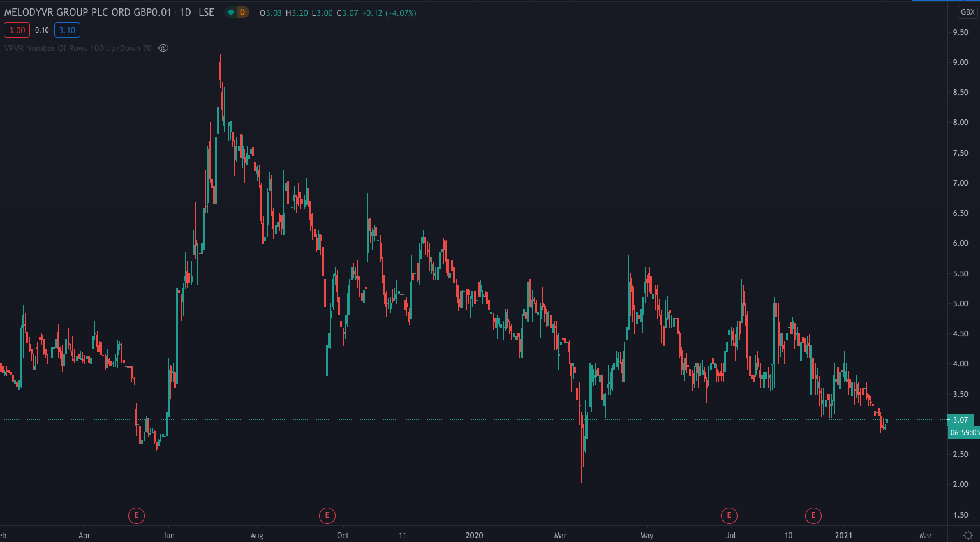This screenshot has height=542, width=980.
Task: Click the GBX currency label
Action: pos(967,12)
